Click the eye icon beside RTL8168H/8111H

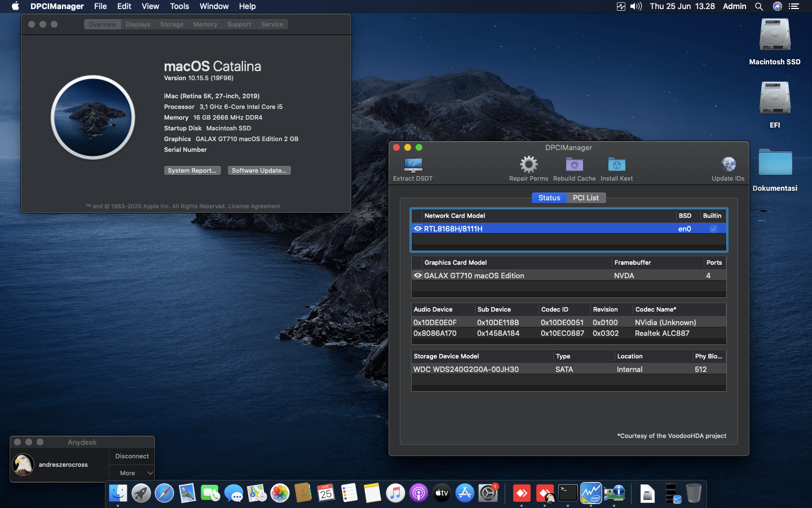coord(418,229)
